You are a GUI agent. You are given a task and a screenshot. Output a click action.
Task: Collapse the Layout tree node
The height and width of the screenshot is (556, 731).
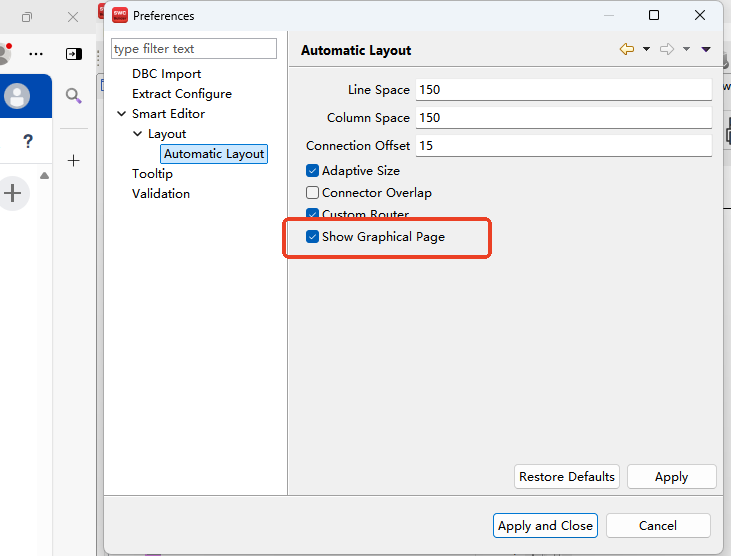[x=138, y=134]
